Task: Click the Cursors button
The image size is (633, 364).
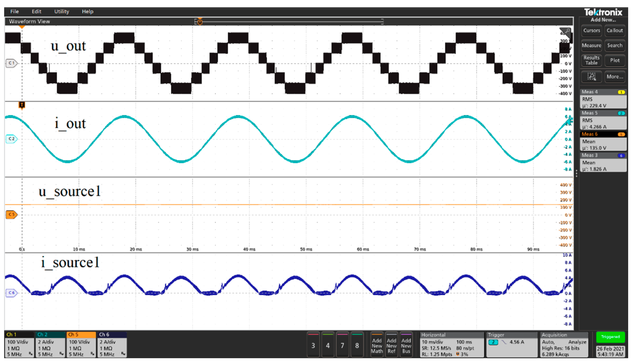Action: click(591, 31)
